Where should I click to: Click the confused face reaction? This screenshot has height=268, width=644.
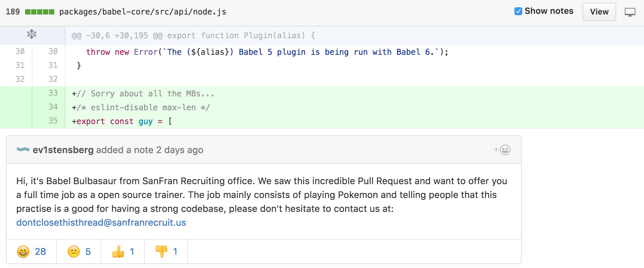(x=79, y=252)
